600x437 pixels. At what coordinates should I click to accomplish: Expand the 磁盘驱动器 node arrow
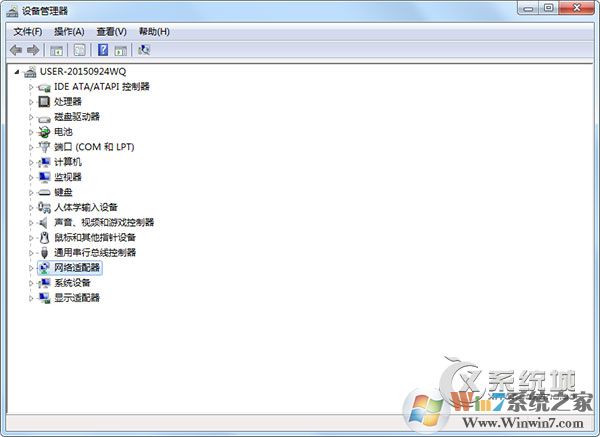(31, 117)
